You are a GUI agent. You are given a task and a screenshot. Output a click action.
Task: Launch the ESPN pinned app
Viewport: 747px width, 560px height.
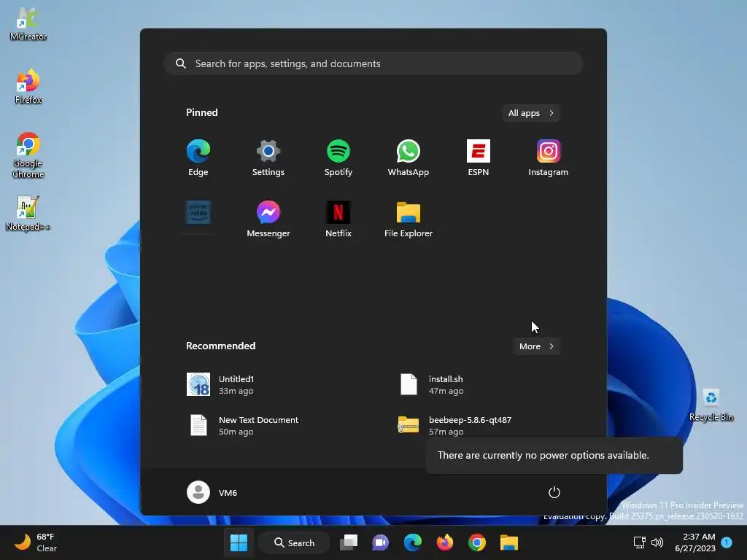(x=479, y=157)
